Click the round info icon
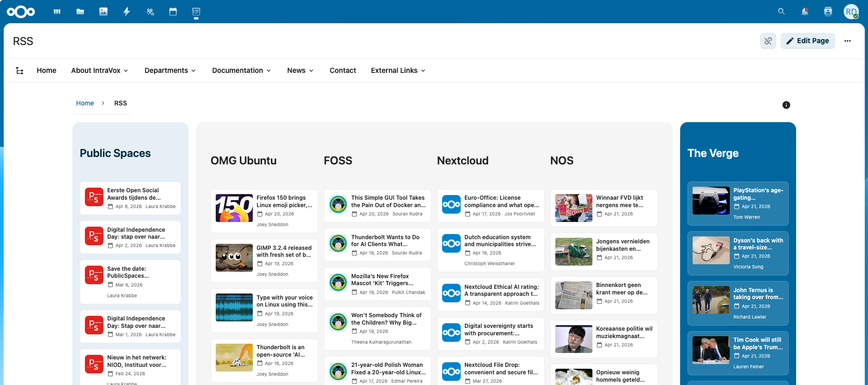The image size is (868, 385). (x=786, y=105)
